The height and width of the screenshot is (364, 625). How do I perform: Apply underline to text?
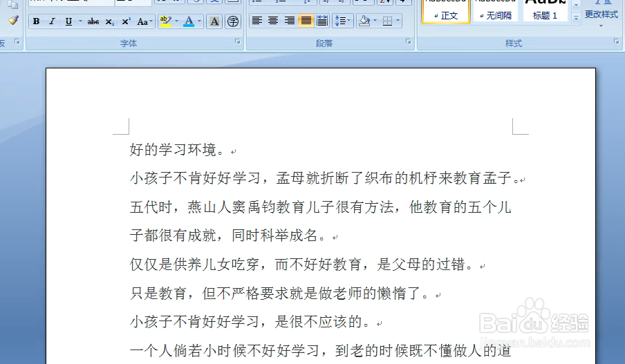(68, 21)
